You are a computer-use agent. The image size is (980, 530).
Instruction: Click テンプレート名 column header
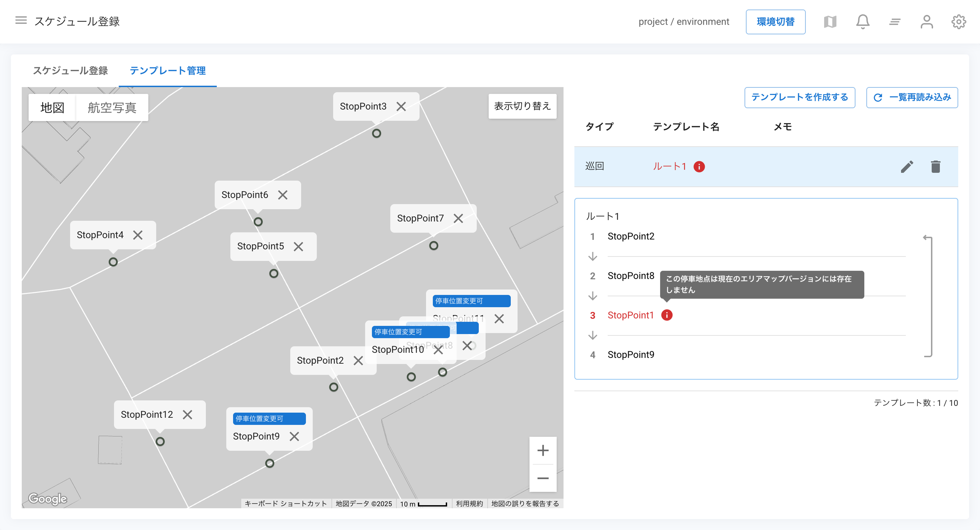click(x=686, y=127)
